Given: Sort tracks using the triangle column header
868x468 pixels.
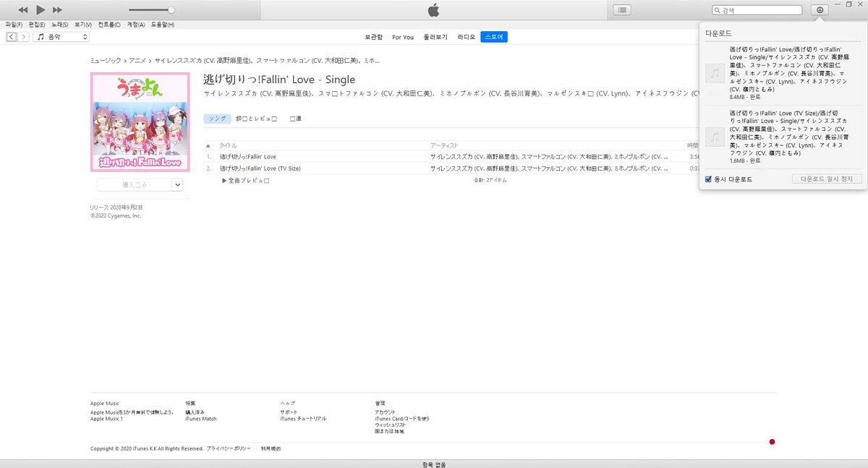Looking at the screenshot, I should (x=208, y=145).
